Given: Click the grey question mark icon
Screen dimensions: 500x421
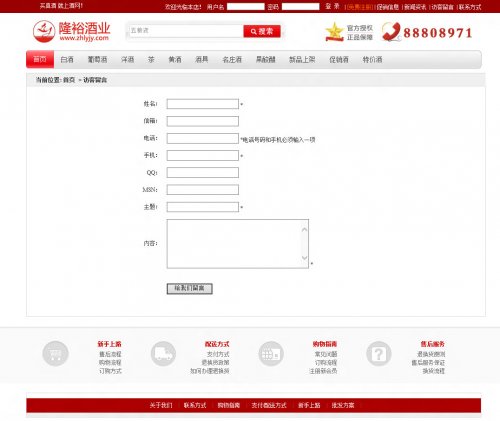Looking at the screenshot, I should click(379, 353).
